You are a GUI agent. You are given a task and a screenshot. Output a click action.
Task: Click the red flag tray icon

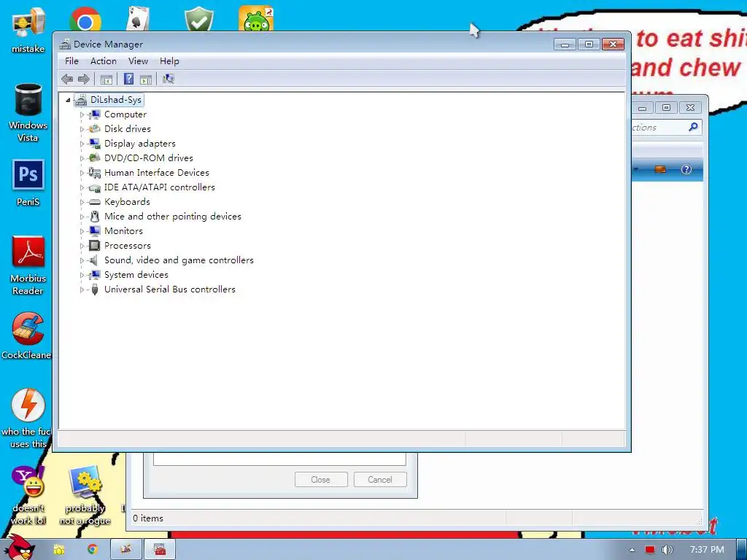pyautogui.click(x=650, y=550)
